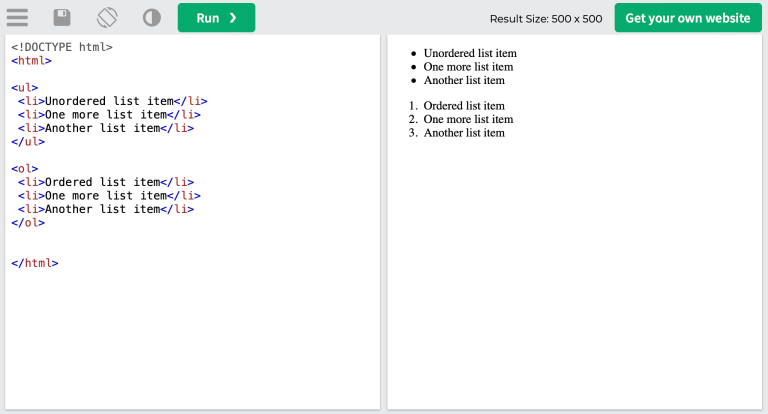Toggle the dark/light theme icon
Image resolution: width=768 pixels, height=414 pixels.
pos(151,18)
